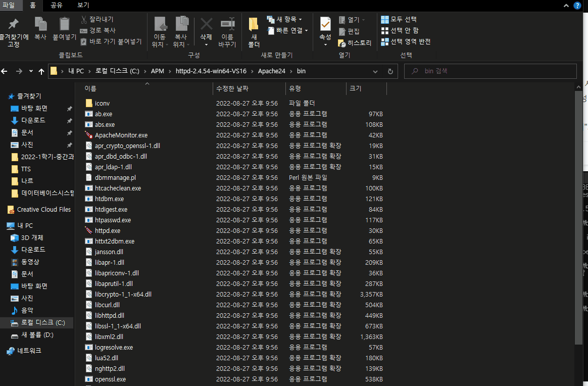Paste shortcut with 바로 가기 붙여넣기
This screenshot has width=588, height=386.
tap(111, 41)
